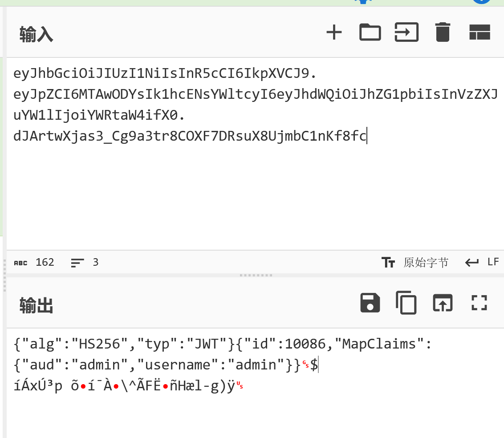The height and width of the screenshot is (438, 504).
Task: Click the left vertical pane splitter handle
Action: tap(4, 276)
